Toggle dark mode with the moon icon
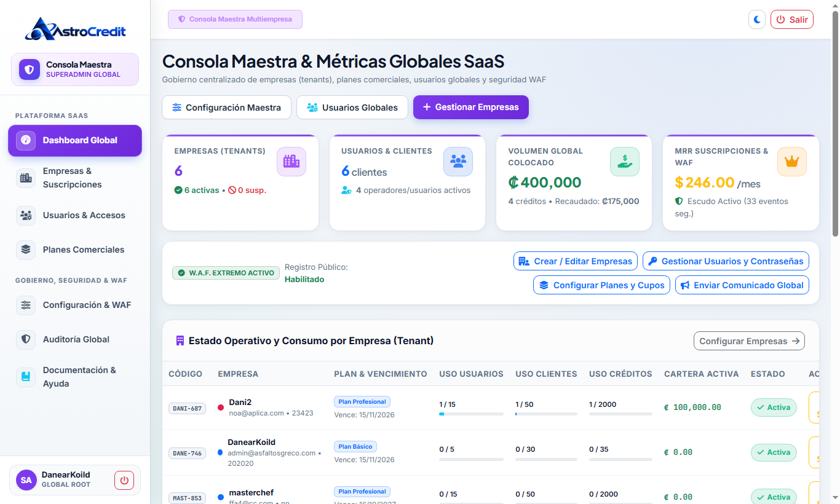The height and width of the screenshot is (504, 840). click(757, 20)
